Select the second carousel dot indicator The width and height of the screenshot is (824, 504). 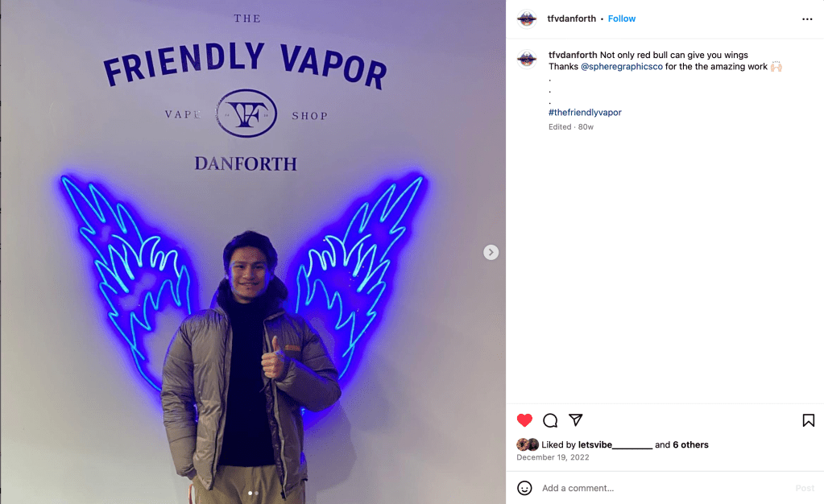tap(256, 493)
